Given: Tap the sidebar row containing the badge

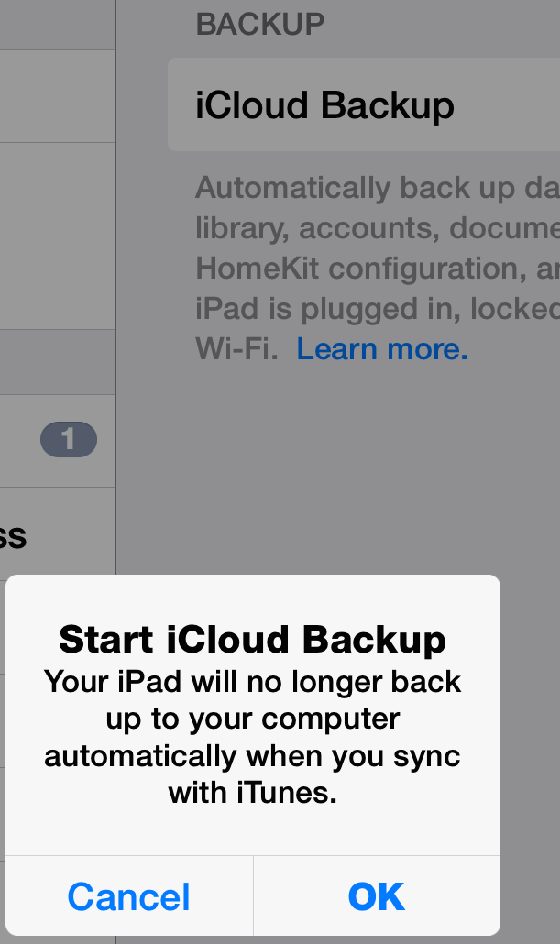Looking at the screenshot, I should (x=57, y=439).
